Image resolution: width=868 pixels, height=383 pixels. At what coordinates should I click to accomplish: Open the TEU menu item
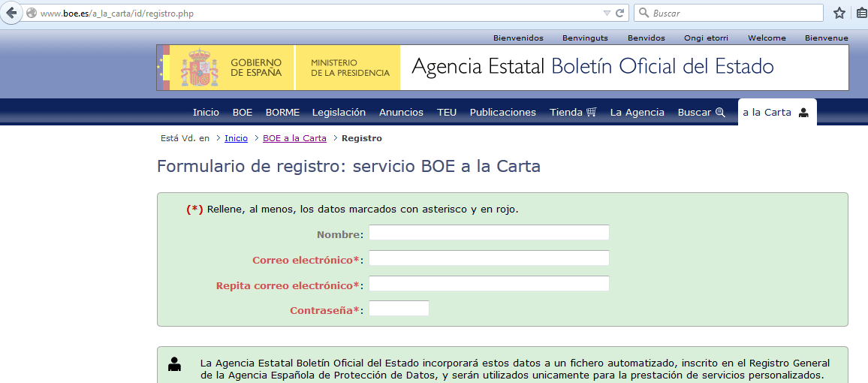click(x=447, y=113)
